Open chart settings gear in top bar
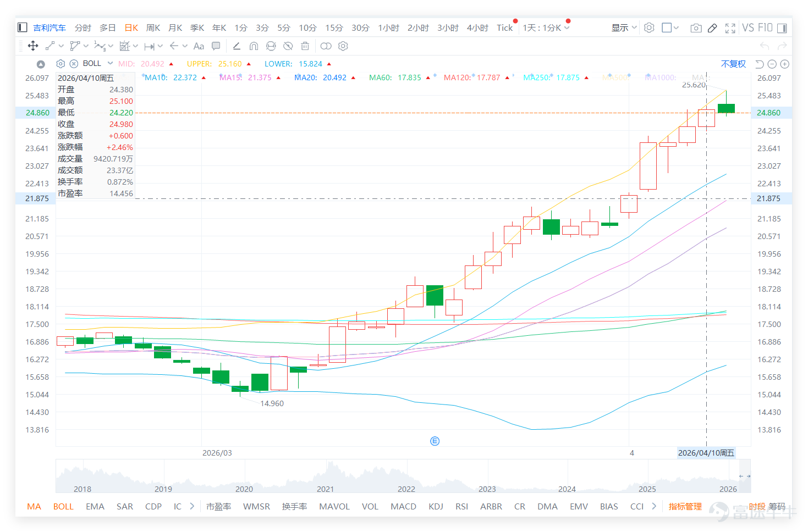Viewport: 808px width, 532px height. pyautogui.click(x=649, y=27)
